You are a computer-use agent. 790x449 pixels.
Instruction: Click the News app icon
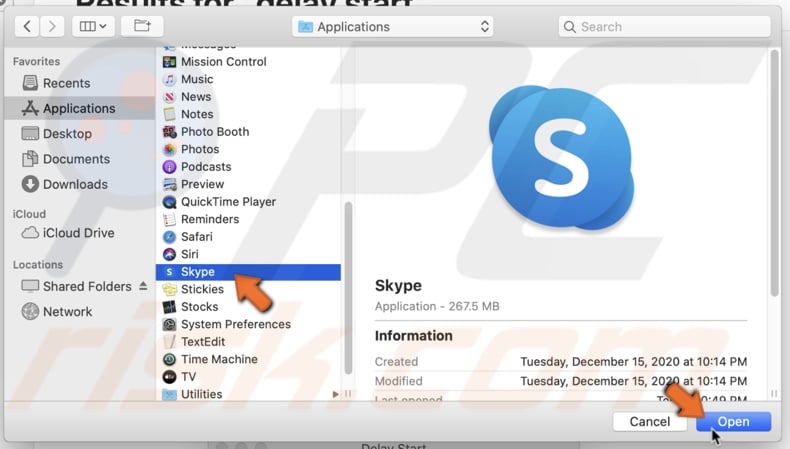[x=169, y=97]
